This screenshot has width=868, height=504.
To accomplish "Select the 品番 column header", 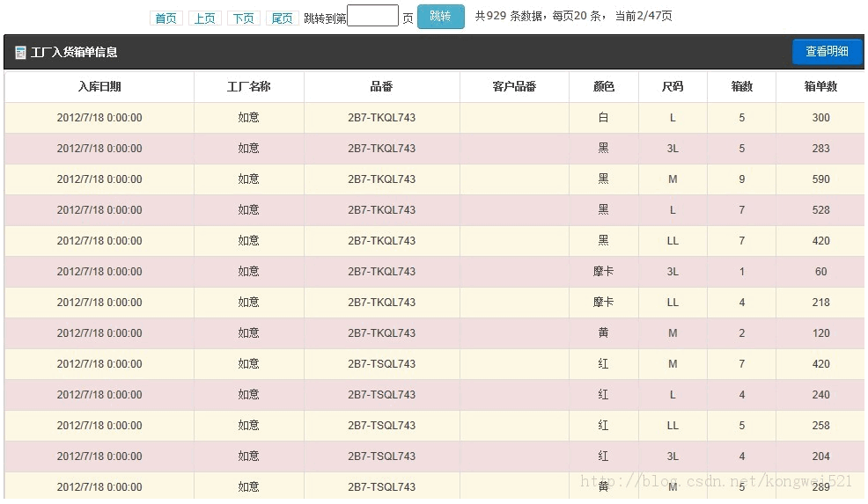I will (381, 87).
